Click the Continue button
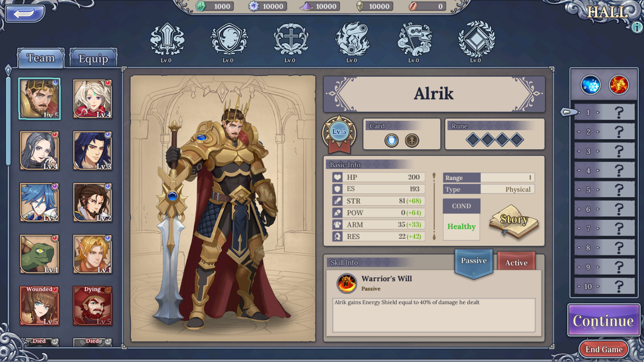 point(603,320)
